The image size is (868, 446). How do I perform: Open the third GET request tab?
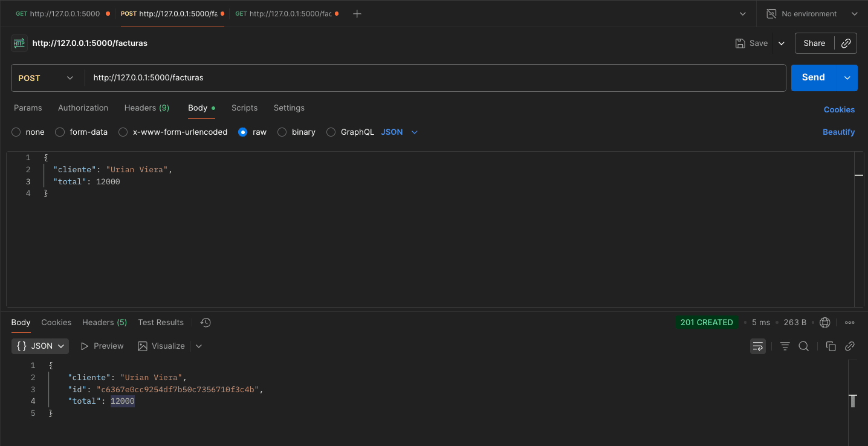tap(287, 13)
